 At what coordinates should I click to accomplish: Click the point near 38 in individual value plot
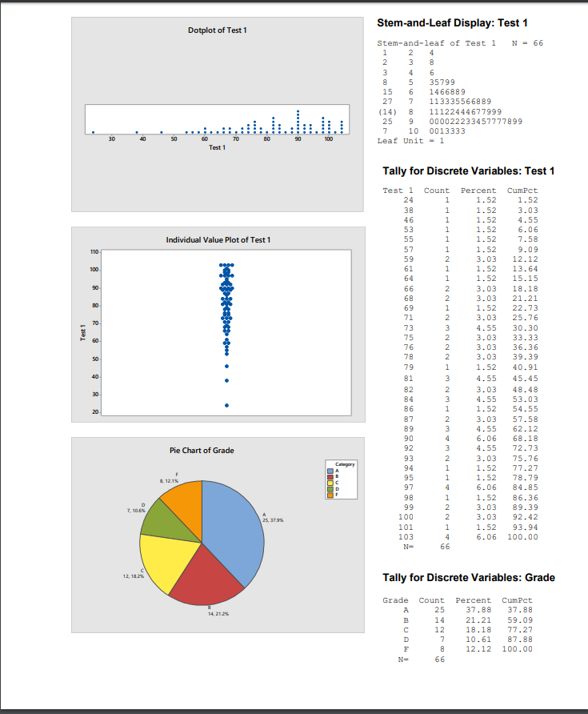226,381
